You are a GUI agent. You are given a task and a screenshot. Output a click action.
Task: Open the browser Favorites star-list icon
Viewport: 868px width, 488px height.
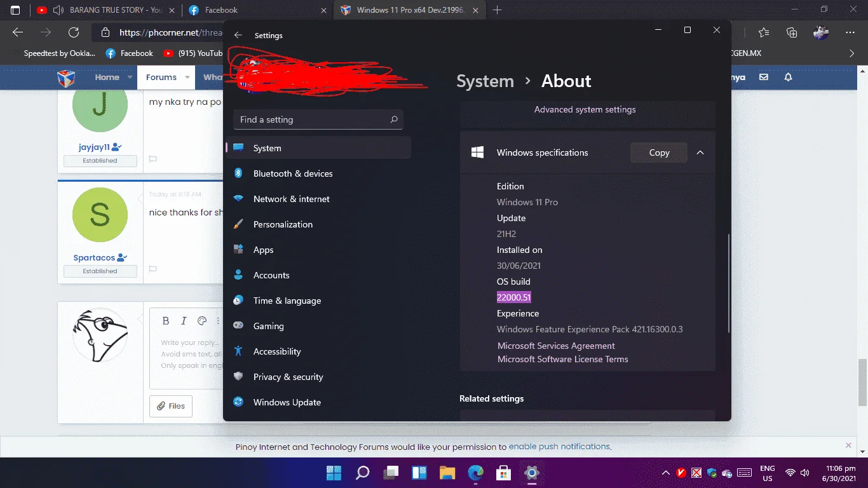click(x=764, y=33)
